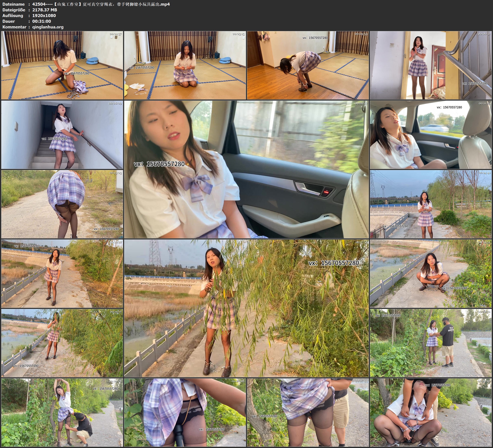Click the thumbnail timestamped 00:01:37

[x=62, y=65]
